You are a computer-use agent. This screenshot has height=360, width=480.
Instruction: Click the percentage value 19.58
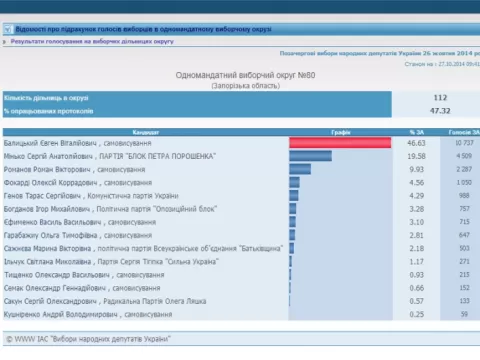[x=416, y=156]
